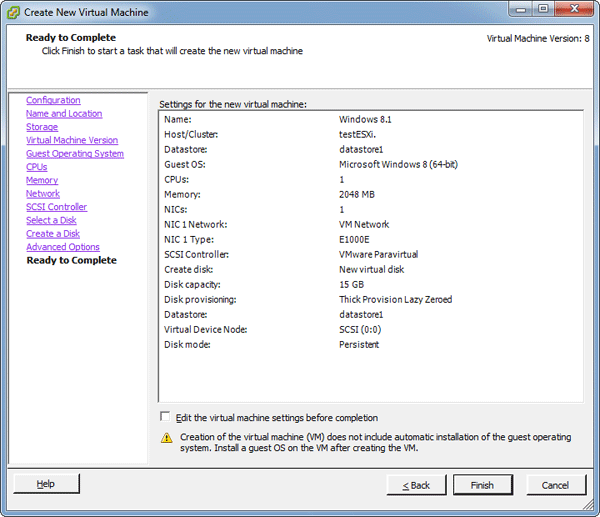
Task: Jump to Name and Location step
Action: click(x=64, y=114)
